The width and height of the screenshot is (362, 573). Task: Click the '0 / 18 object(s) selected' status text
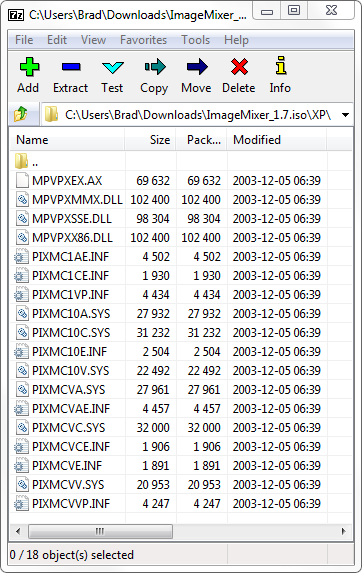click(x=72, y=555)
